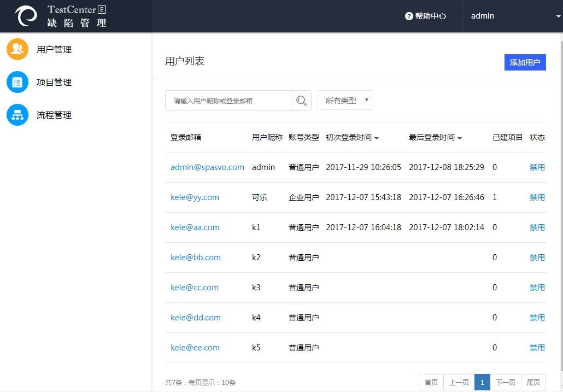Screen dimensions: 563x392
Task: Open the account type selector arrow
Action: click(366, 100)
